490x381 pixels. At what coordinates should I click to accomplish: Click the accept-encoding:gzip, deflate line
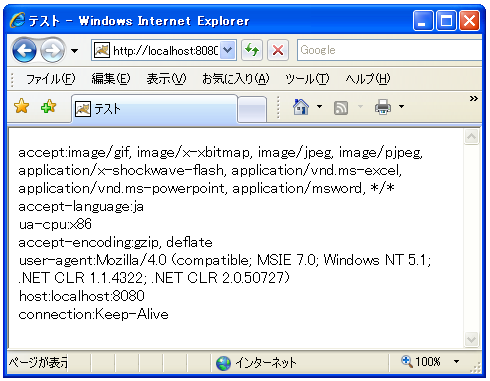click(x=115, y=242)
